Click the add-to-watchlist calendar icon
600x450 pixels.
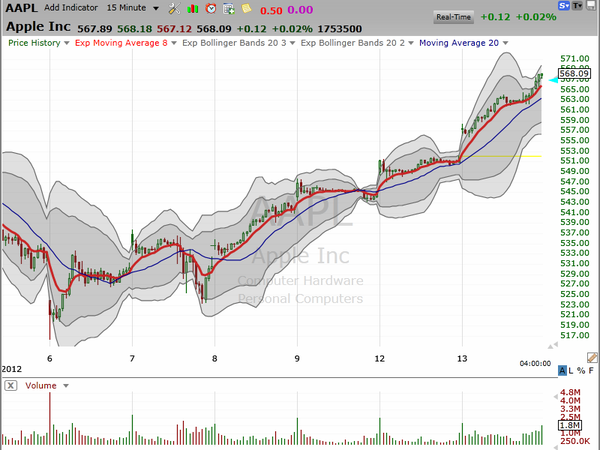click(229, 8)
